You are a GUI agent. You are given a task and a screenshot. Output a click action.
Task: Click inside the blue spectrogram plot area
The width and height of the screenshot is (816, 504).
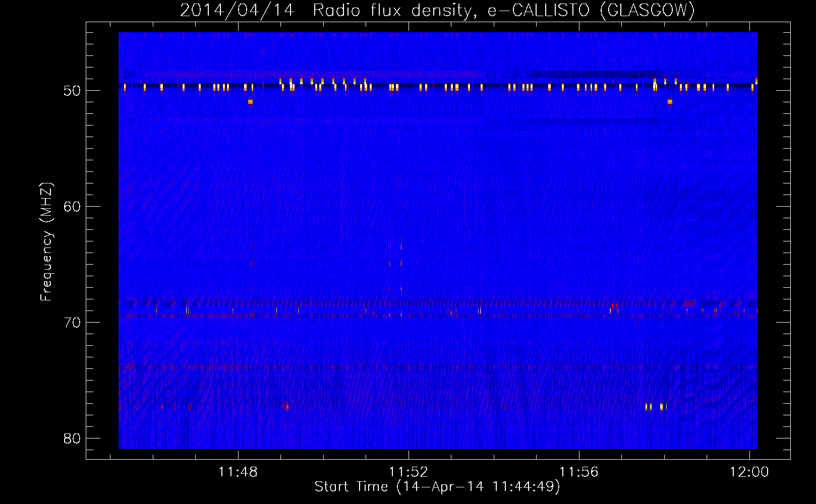(x=438, y=240)
